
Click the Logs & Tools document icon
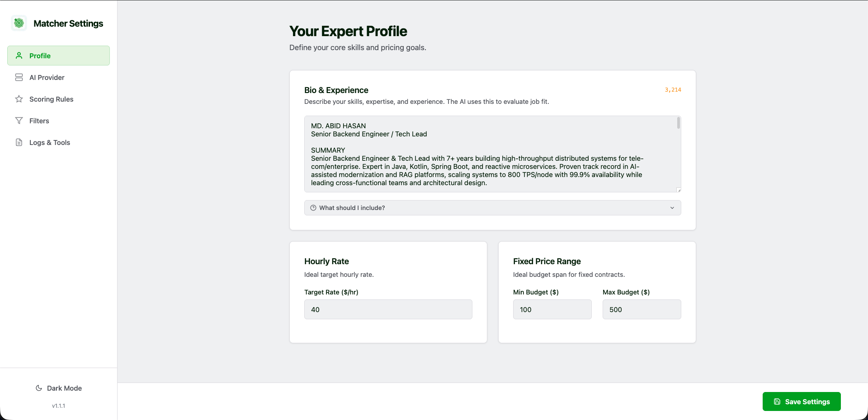[19, 142]
